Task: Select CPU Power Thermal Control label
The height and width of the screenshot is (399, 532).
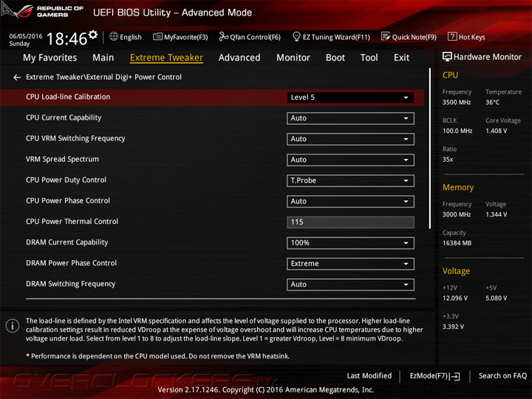Action: pyautogui.click(x=72, y=222)
